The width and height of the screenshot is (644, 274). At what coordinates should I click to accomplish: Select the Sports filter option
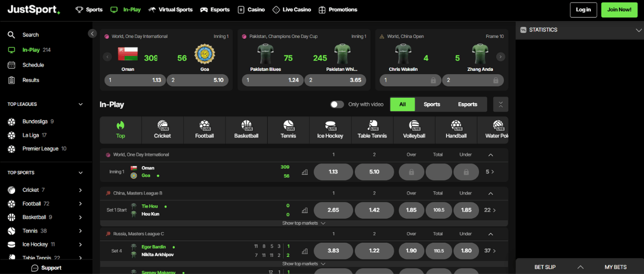[x=432, y=104]
